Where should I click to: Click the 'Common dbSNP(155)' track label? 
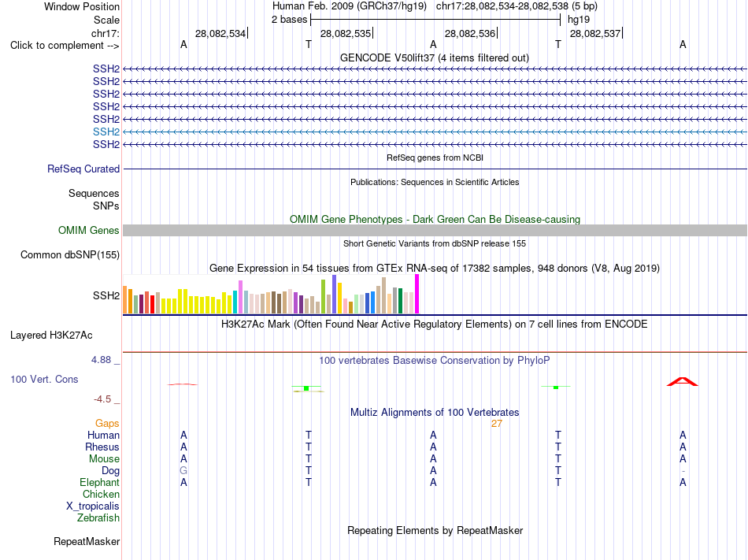point(70,254)
